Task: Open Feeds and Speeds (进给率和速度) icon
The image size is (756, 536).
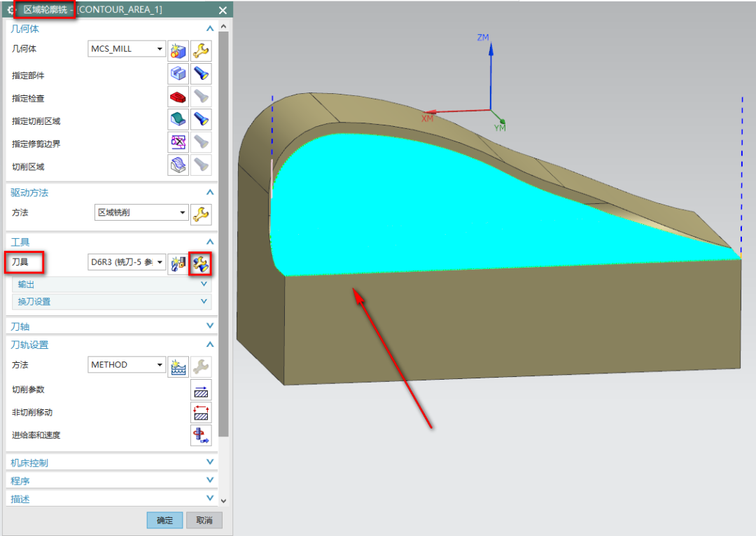Action: pos(201,435)
